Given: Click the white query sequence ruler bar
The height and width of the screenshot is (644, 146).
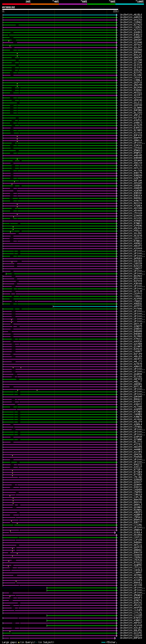Looking at the screenshot, I should pos(60,10).
